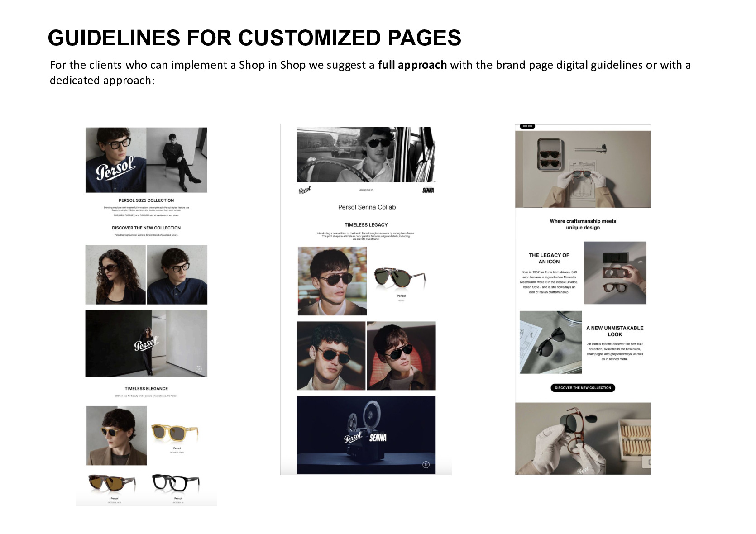This screenshot has height=534, width=756.
Task: Click the 'PERSOL SS25 COLLECTION' heading
Action: coord(146,200)
